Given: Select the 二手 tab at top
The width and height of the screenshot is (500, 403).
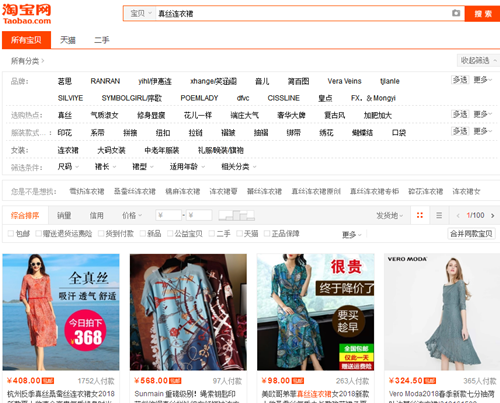Looking at the screenshot, I should click(102, 40).
